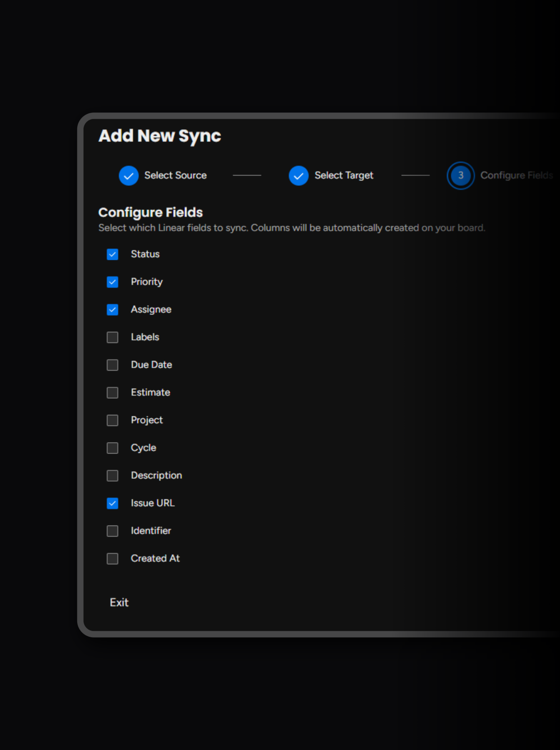The width and height of the screenshot is (560, 750).
Task: Click the Cycle label text
Action: coord(144,448)
